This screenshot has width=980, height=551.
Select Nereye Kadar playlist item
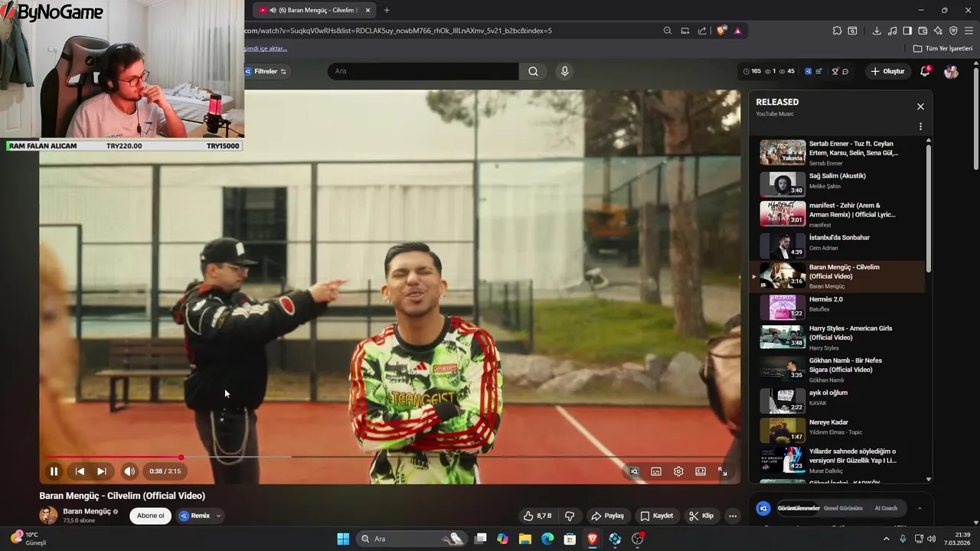tap(838, 430)
